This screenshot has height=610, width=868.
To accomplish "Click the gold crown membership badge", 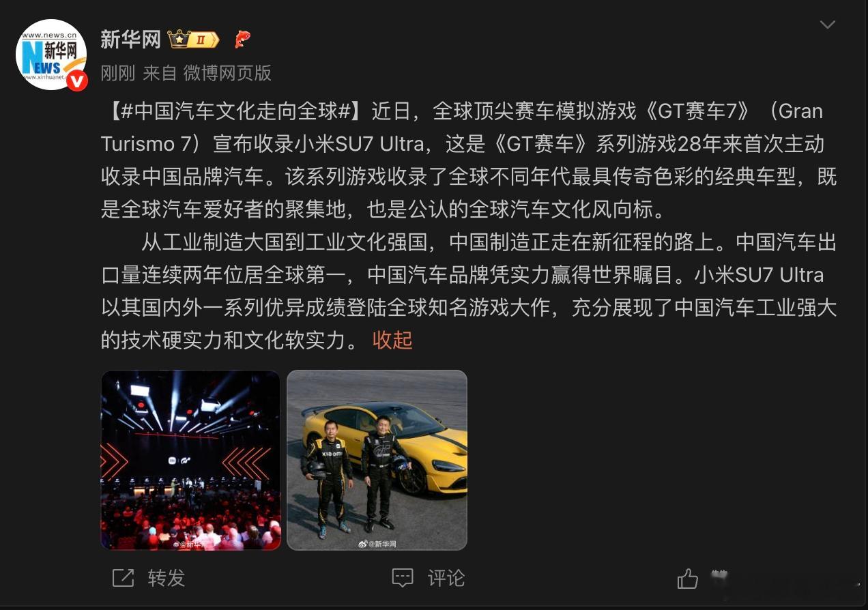I will 192,40.
